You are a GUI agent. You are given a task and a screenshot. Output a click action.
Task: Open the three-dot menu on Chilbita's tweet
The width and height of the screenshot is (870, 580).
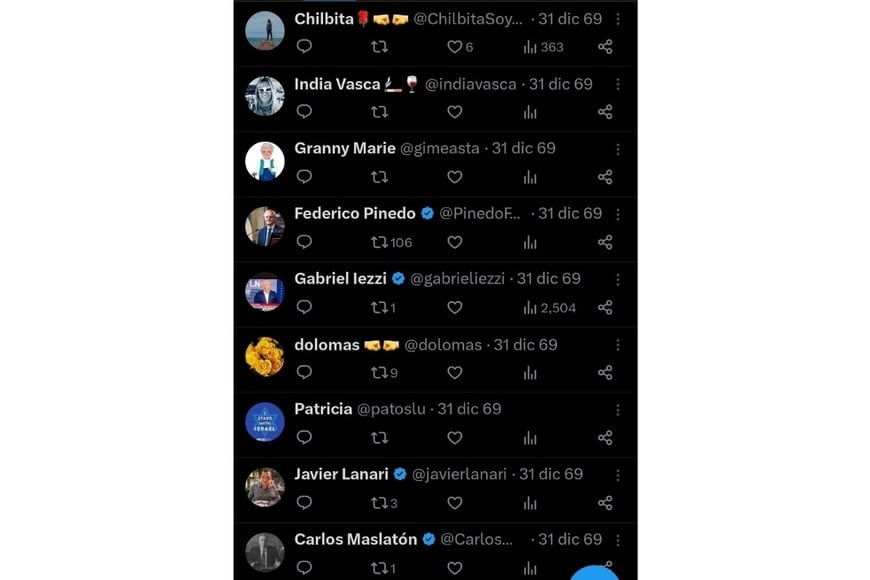point(618,19)
